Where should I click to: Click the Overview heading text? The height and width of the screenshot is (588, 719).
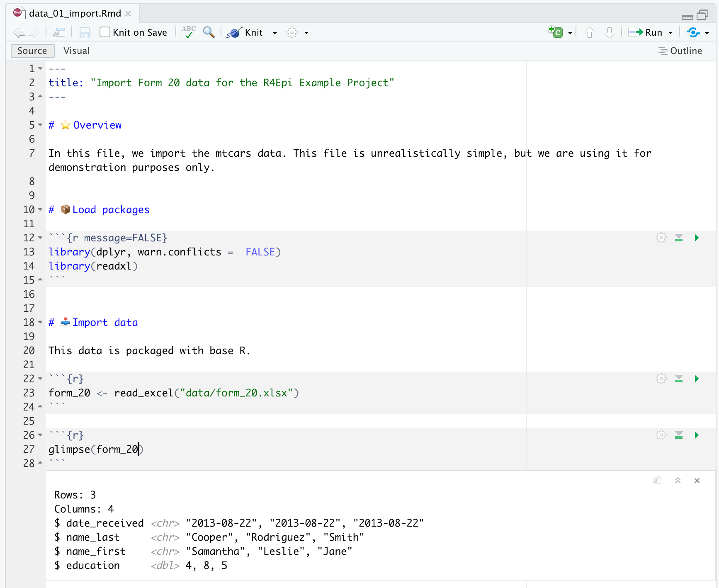pos(97,125)
